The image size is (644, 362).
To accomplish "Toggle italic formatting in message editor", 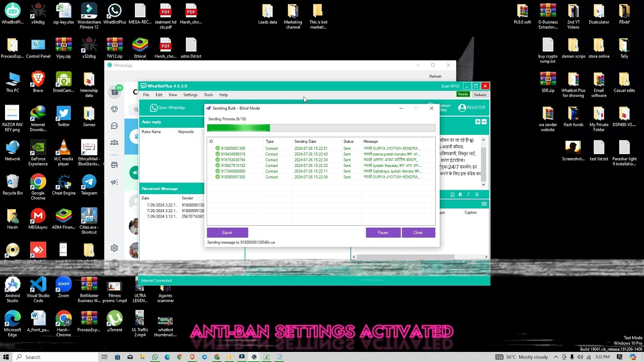I will 468,194.
